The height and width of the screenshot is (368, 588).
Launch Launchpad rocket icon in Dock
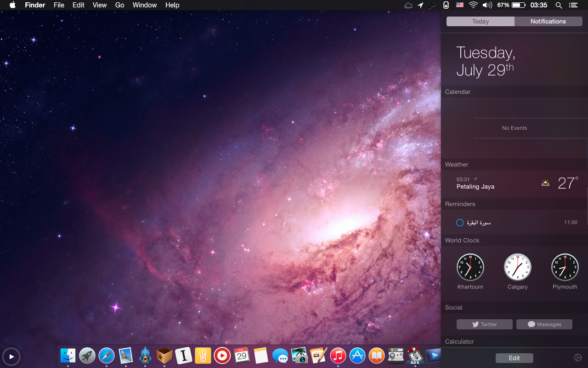click(x=87, y=356)
